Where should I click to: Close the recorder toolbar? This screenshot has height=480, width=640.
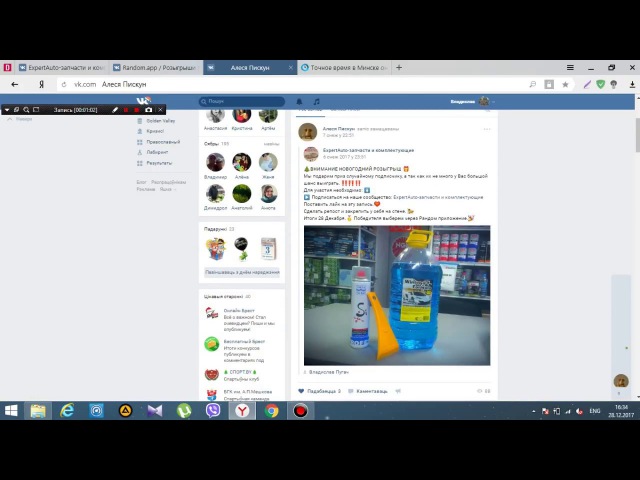click(160, 110)
